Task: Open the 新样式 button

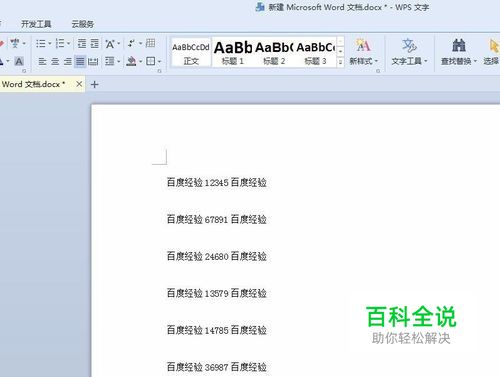Action: click(x=363, y=52)
